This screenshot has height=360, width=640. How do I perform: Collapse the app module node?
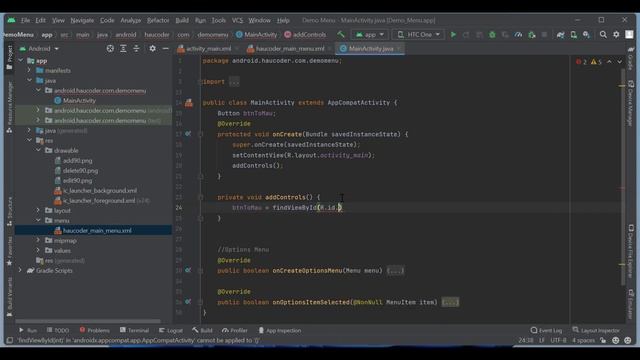pos(21,60)
